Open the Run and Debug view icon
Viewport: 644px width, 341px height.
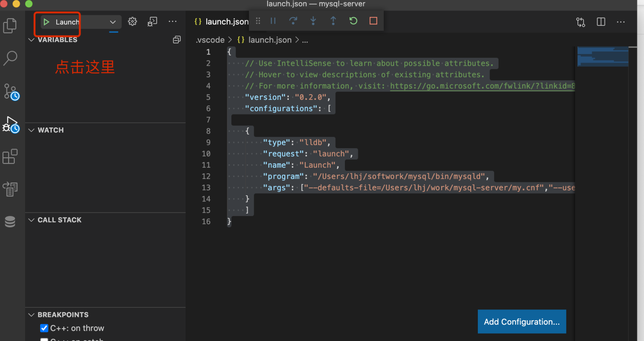(x=11, y=125)
